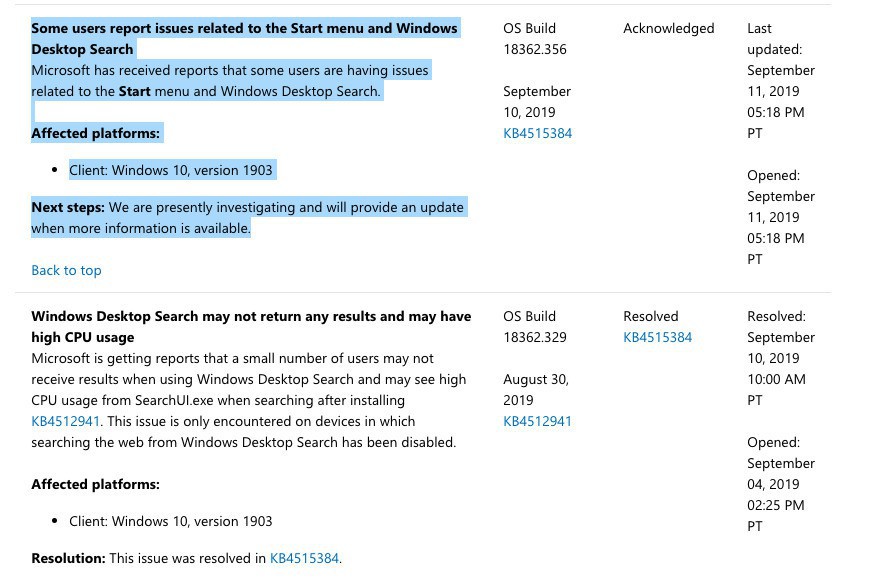
Task: Open KB4512941 link below August 30, 2019
Action: pos(537,421)
